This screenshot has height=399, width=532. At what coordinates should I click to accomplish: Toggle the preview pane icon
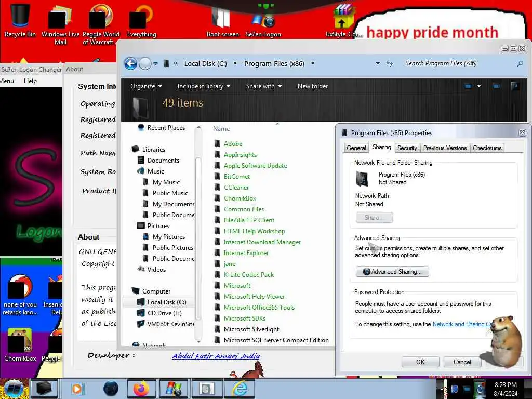pos(496,86)
